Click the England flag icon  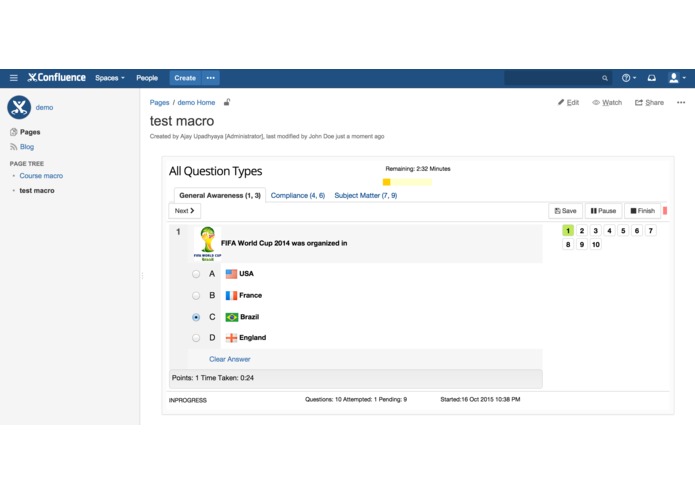pyautogui.click(x=231, y=338)
